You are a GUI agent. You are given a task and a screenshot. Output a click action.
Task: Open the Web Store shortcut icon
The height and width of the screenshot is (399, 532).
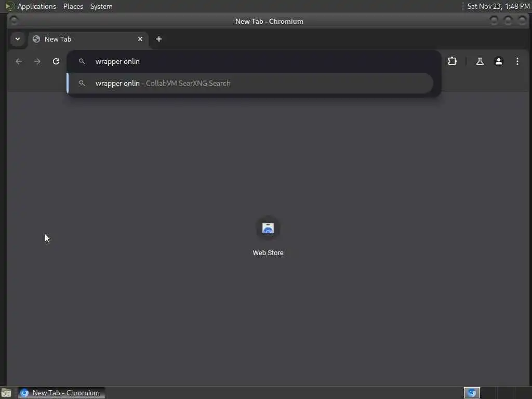click(x=268, y=228)
